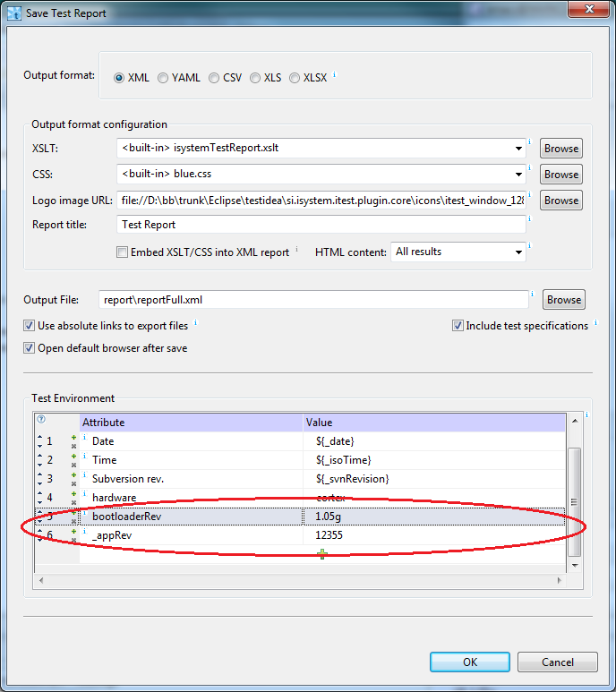Open the XSLT dropdown list
616x692 pixels.
[519, 149]
